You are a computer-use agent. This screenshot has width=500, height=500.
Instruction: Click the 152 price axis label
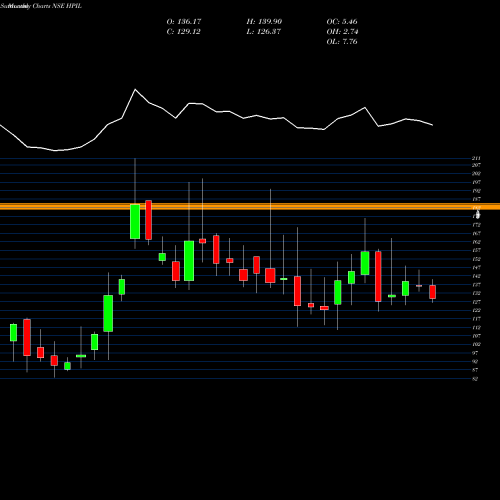click(x=476, y=259)
